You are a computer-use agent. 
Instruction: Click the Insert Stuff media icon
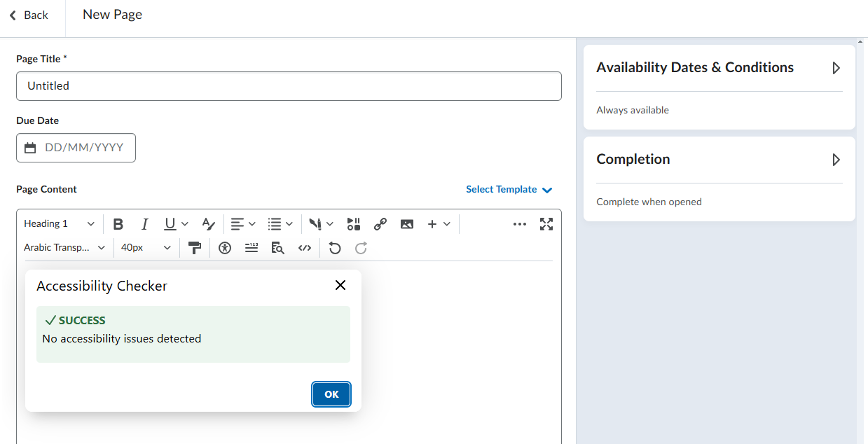pyautogui.click(x=354, y=224)
